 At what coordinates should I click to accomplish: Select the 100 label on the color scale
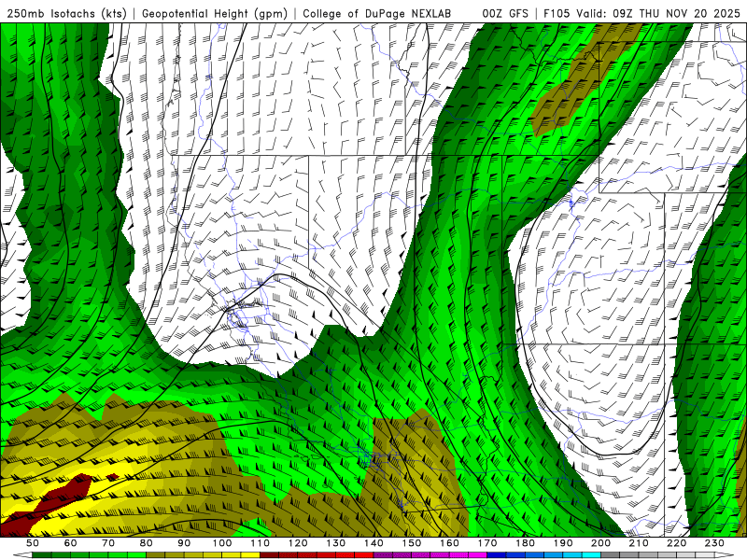pyautogui.click(x=222, y=543)
